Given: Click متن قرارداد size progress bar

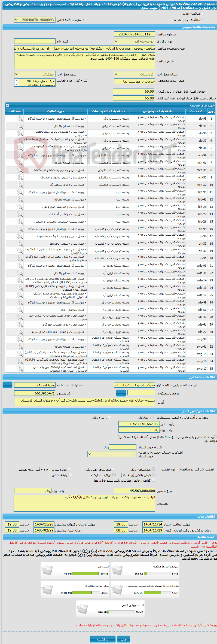Looking at the screenshot, I should 157,593.
